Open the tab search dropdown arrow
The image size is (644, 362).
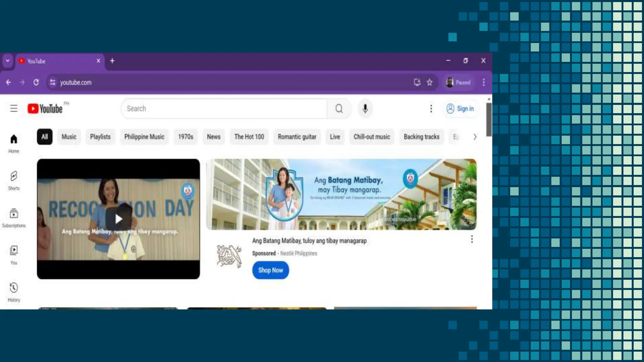[x=8, y=61]
